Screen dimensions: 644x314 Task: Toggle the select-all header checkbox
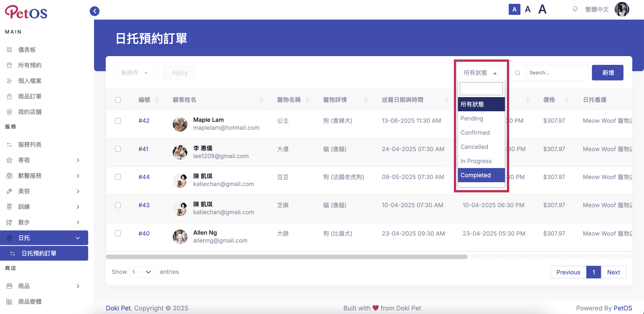pos(118,100)
